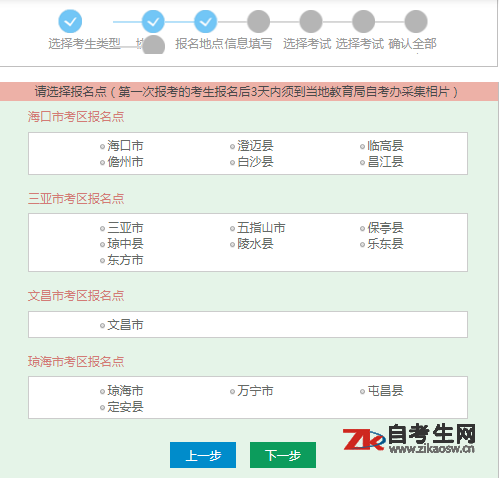This screenshot has width=499, height=478.
Task: Select the 澄迈县 radio option
Action: [232, 147]
